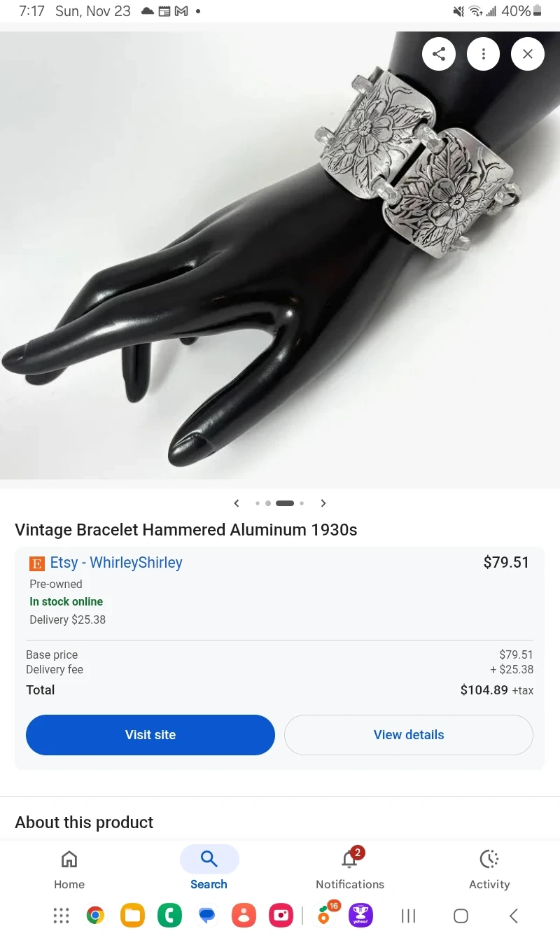Go to next product image arrow
Viewport: 560px width, 938px height.
(x=323, y=503)
